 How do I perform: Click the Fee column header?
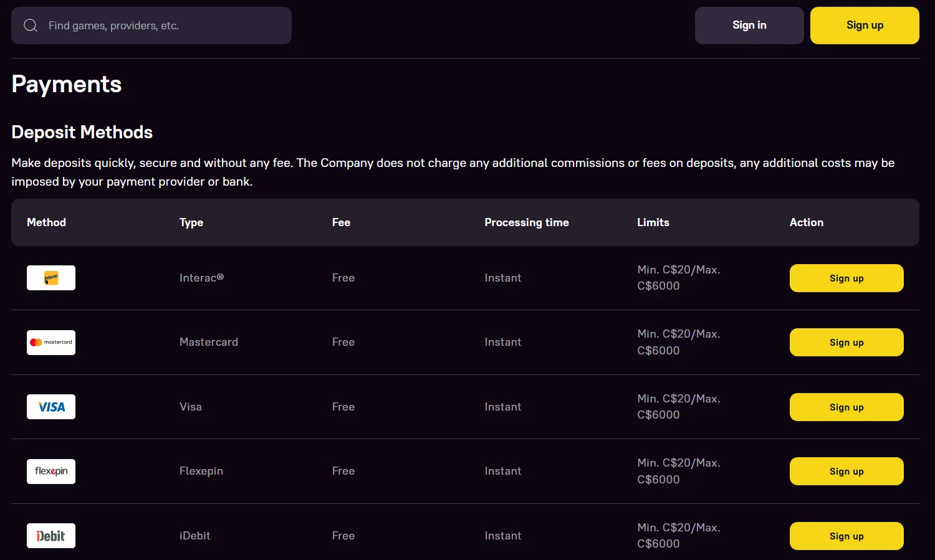pos(341,222)
